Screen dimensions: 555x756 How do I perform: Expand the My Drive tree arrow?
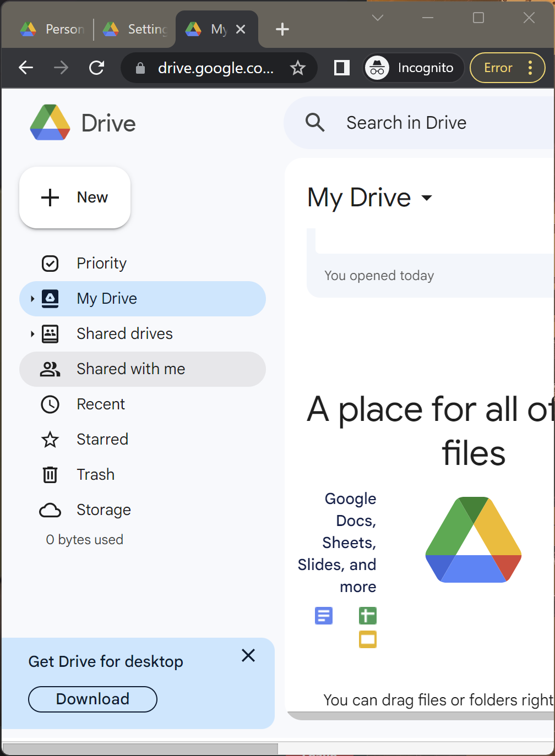[32, 299]
